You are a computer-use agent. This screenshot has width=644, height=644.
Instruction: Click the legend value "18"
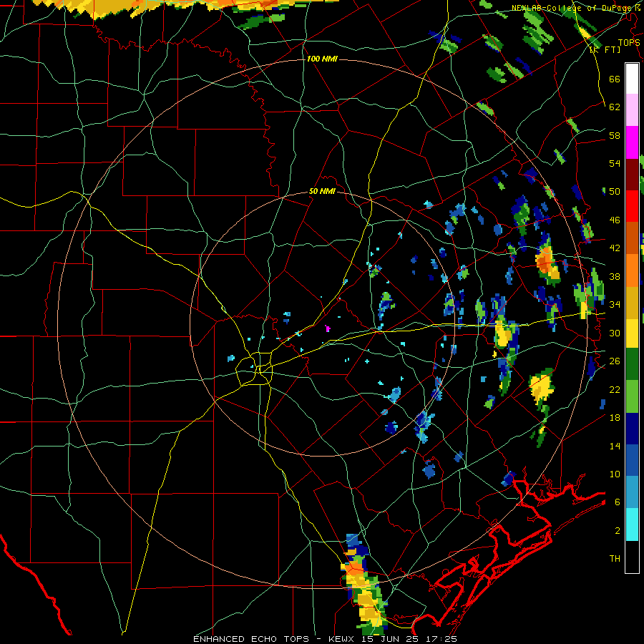point(615,418)
